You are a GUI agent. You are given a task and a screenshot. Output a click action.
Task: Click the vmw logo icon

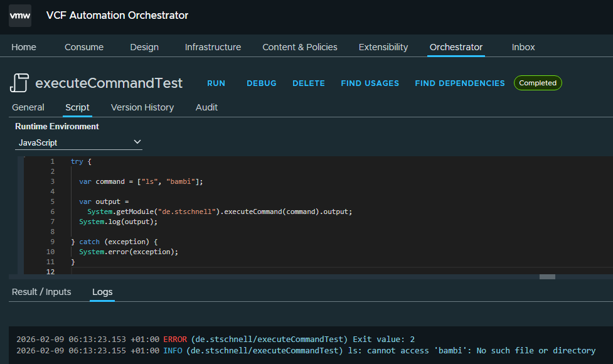point(20,16)
